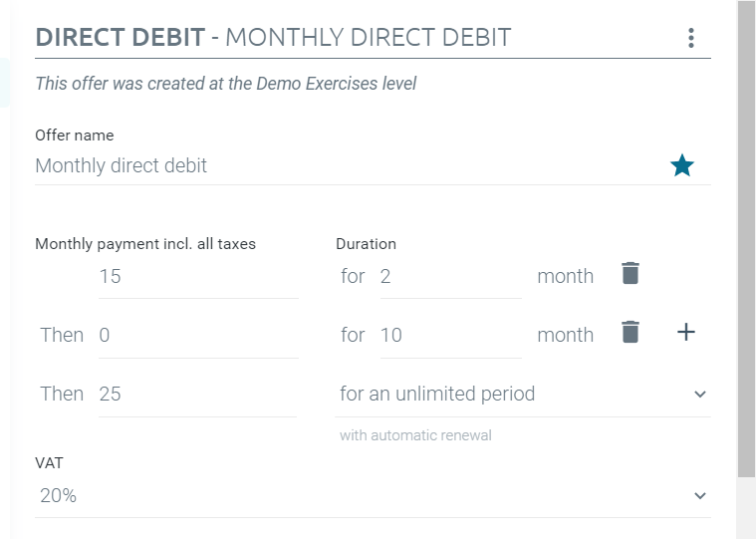Click the first row month unit label
The height and width of the screenshot is (539, 756).
(x=565, y=276)
